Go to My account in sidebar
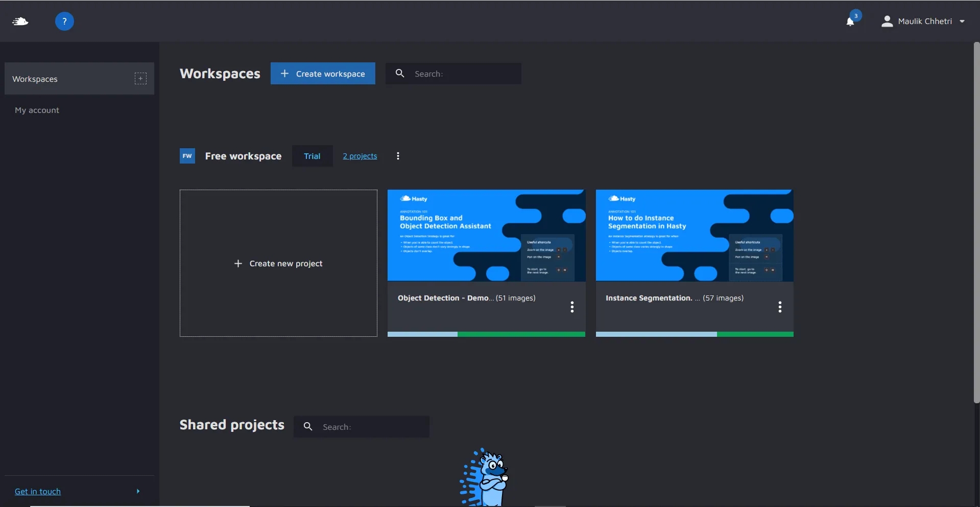 pos(37,110)
